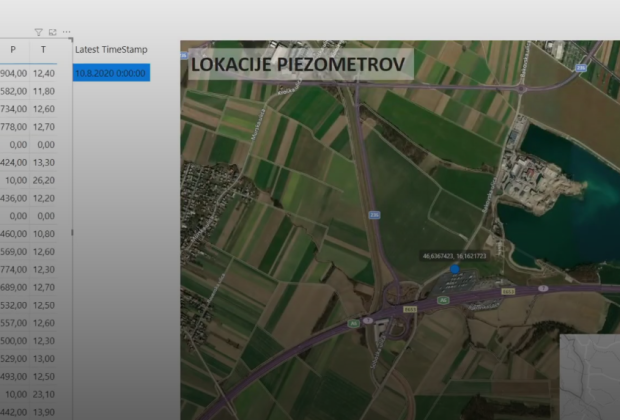Viewport: 620px width, 420px height.
Task: Open focus mode for the table visual
Action: [x=52, y=32]
